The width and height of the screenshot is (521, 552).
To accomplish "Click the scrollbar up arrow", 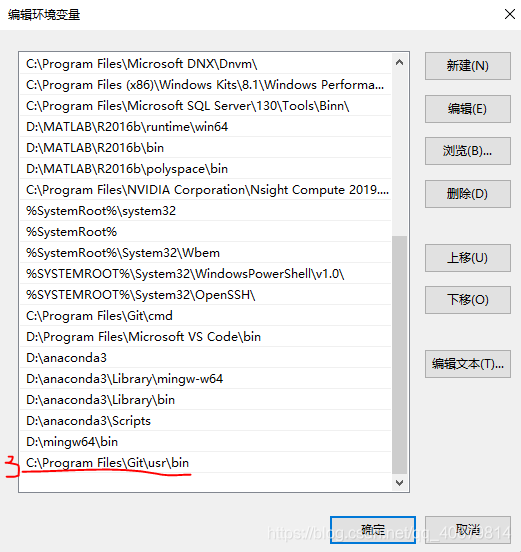I will [399, 63].
